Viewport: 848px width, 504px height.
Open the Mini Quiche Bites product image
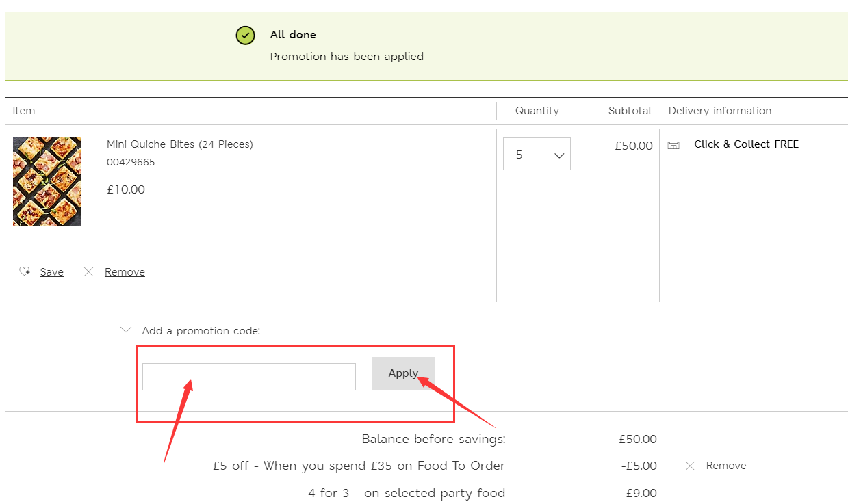pos(47,181)
